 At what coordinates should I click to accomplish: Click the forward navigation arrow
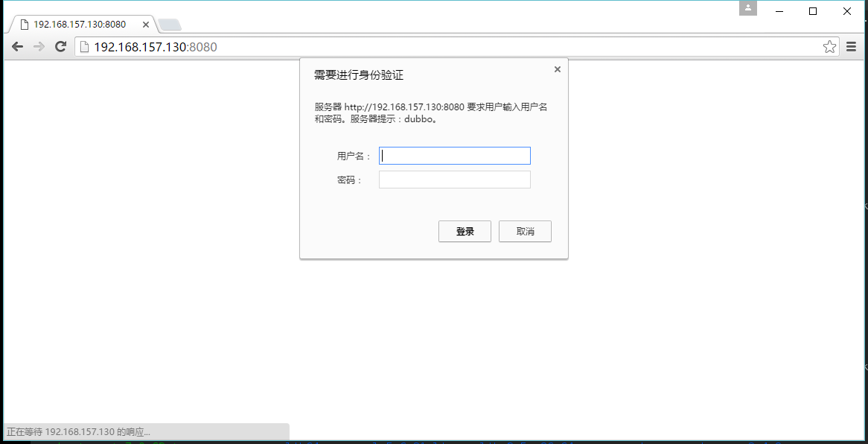click(x=39, y=46)
